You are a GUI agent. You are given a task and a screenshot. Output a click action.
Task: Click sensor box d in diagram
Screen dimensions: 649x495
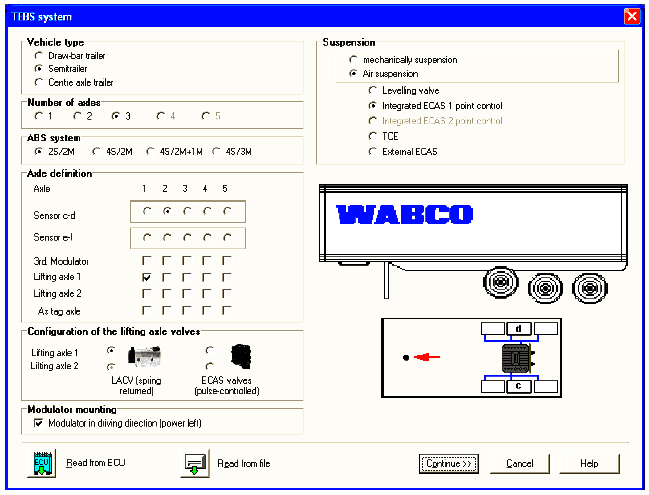pos(519,329)
